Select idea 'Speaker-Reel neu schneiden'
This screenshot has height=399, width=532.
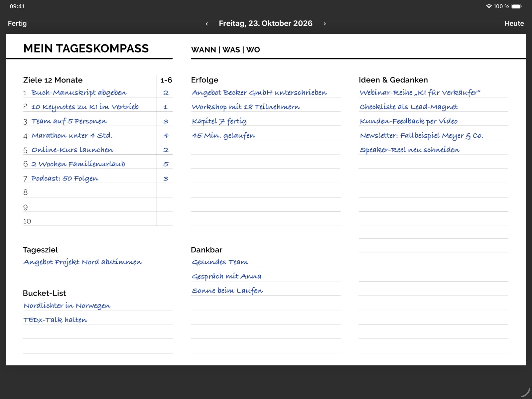click(x=410, y=150)
